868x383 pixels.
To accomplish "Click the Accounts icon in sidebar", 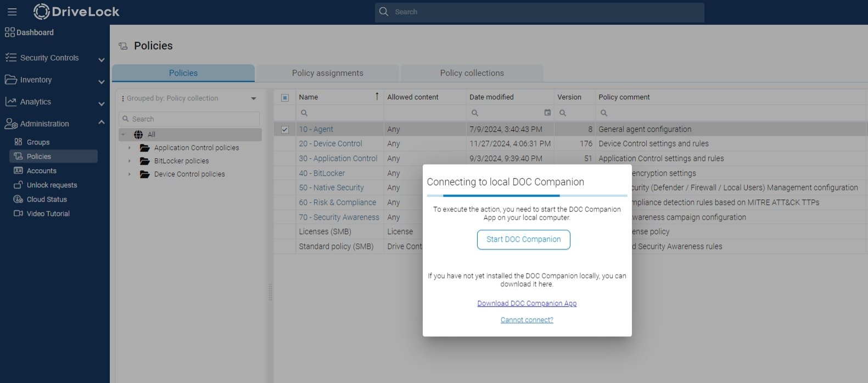I will pos(18,171).
